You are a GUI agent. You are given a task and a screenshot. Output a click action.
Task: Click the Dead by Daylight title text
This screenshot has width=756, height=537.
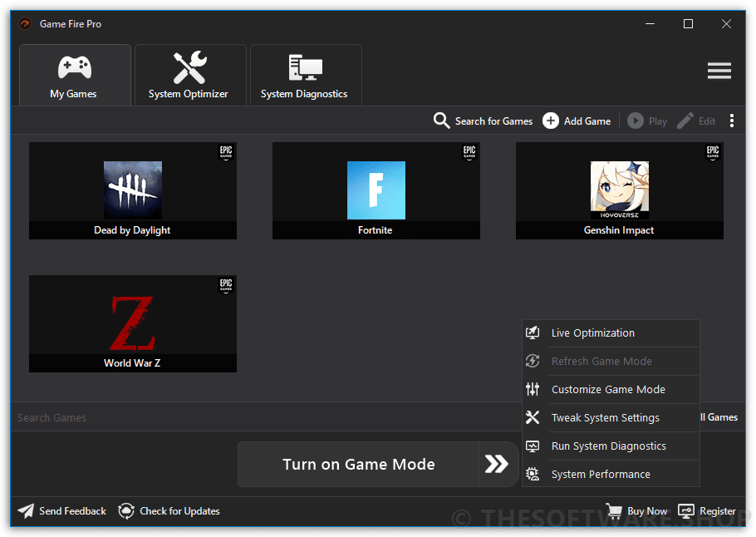(x=132, y=230)
